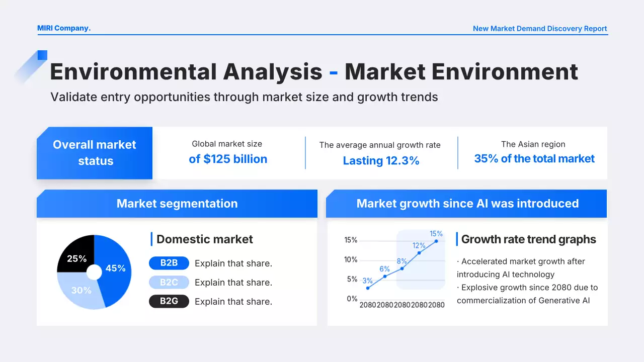Image resolution: width=644 pixels, height=362 pixels.
Task: Click the Domestic market heading
Action: click(205, 239)
